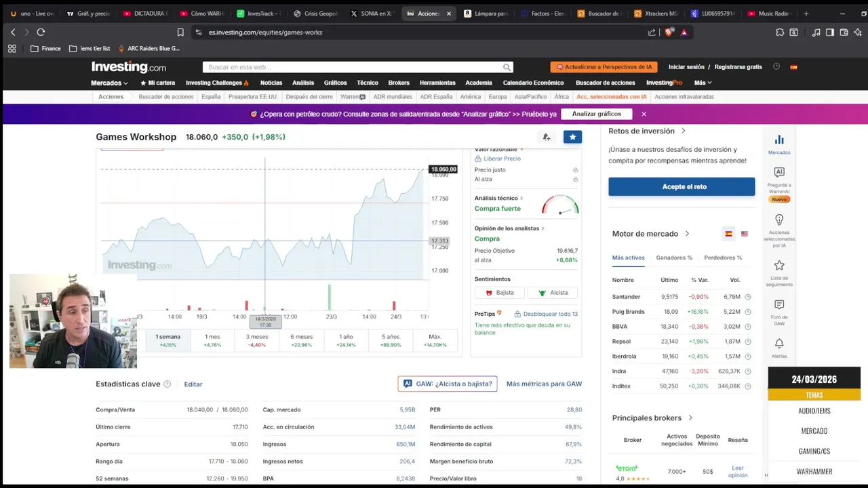The width and height of the screenshot is (868, 488).
Task: Click the Editar link in Estadísticas clave
Action: click(x=193, y=384)
